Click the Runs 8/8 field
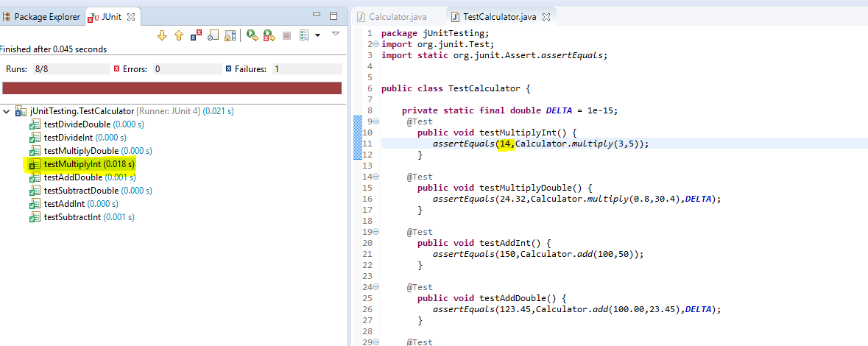Viewport: 868px width, 346px height. [71, 69]
